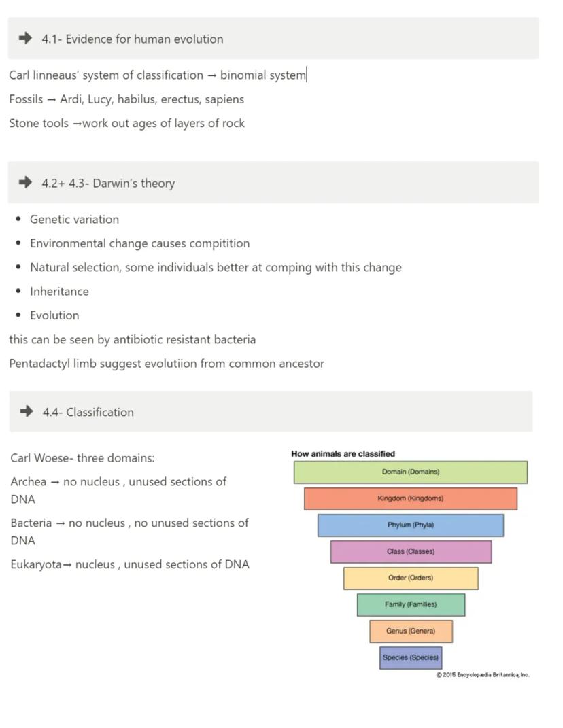Click the blue Phylum (Phyla) block
The width and height of the screenshot is (563, 728).
click(410, 525)
